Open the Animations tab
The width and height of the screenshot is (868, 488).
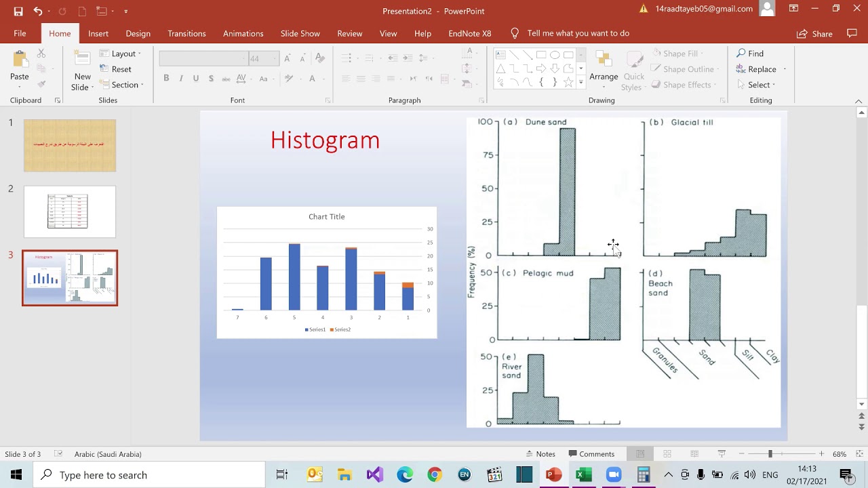point(243,33)
